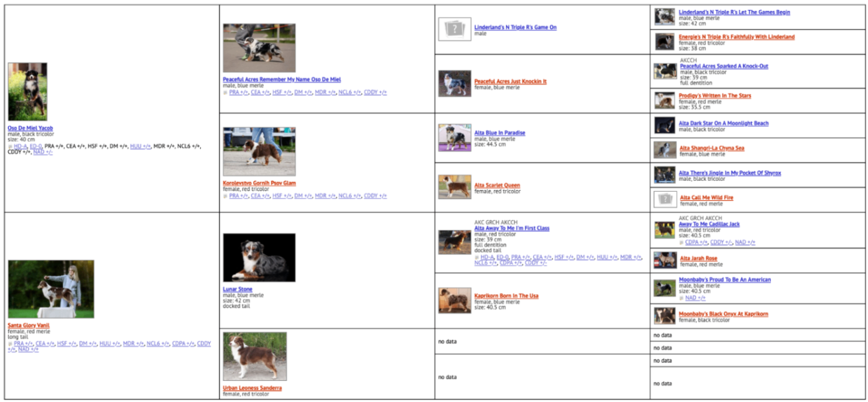868x402 pixels.
Task: Click Peaceful Acres Just Knockin It thumbnail
Action: coord(455,83)
